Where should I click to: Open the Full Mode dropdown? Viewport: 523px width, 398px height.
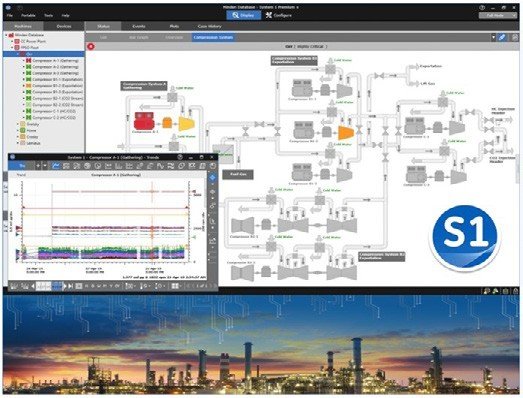(498, 16)
